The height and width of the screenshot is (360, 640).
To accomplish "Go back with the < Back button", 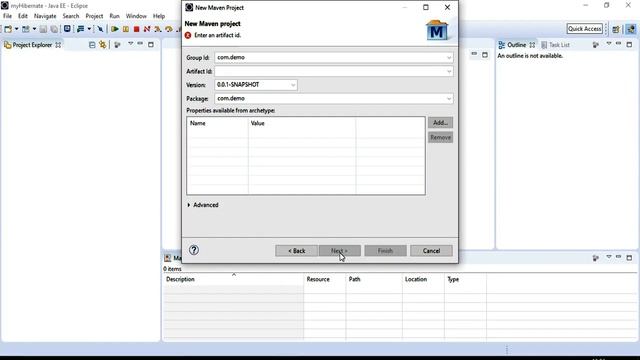I will pos(296,251).
